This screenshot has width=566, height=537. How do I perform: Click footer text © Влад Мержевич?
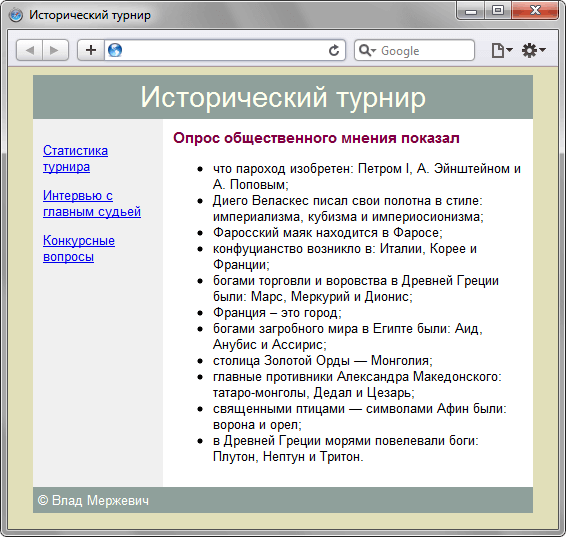click(x=93, y=501)
